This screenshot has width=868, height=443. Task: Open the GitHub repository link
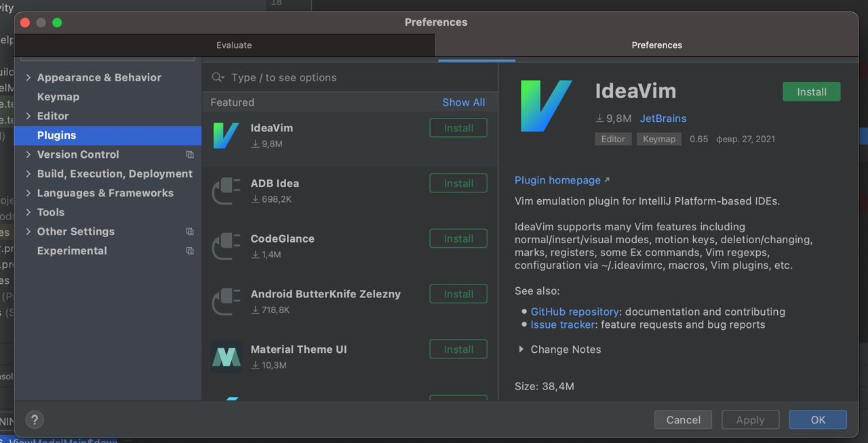pos(574,312)
